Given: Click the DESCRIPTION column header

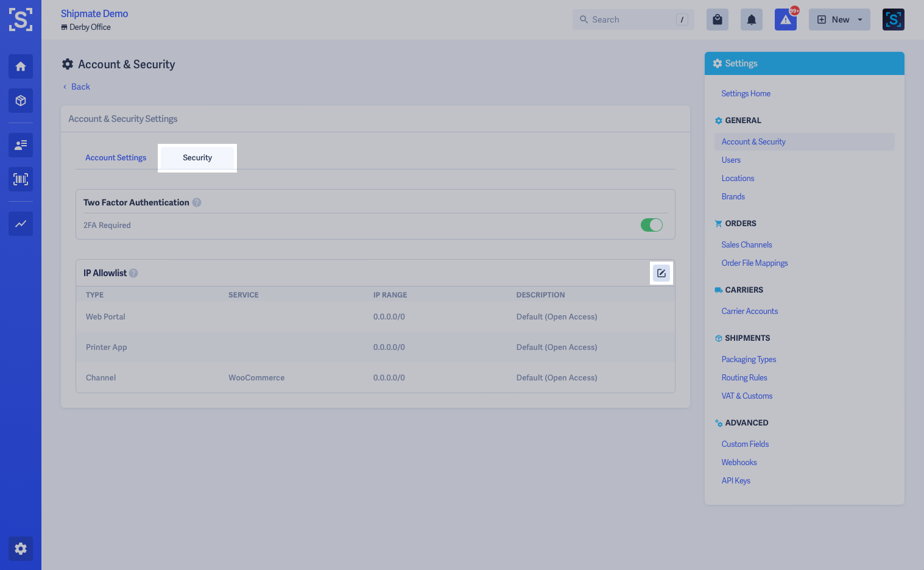Looking at the screenshot, I should point(540,294).
